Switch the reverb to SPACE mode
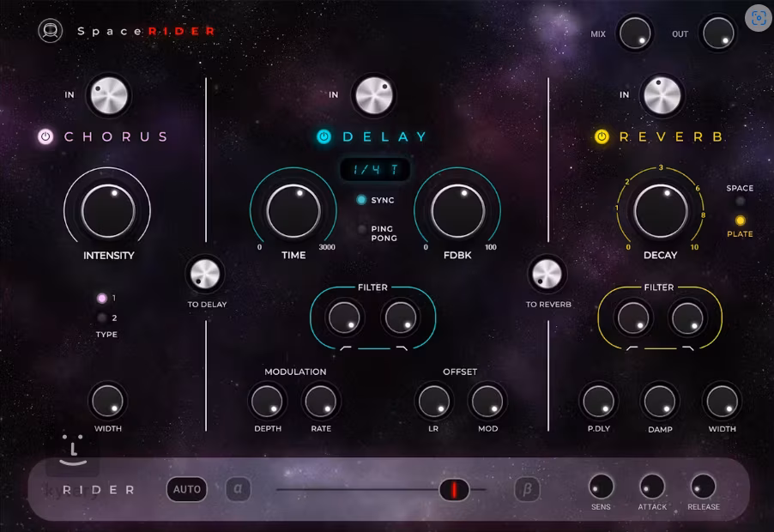This screenshot has width=774, height=532. coord(740,202)
